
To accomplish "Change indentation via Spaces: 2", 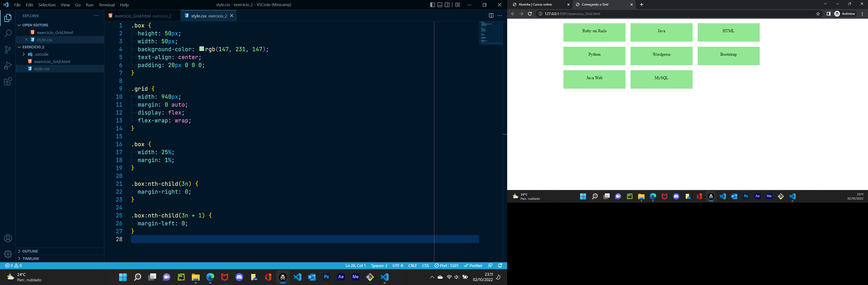I will click(x=379, y=265).
